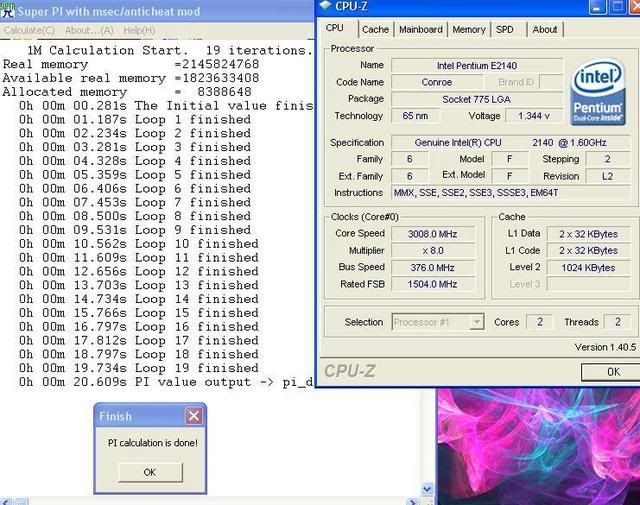Click the 'Real memory =2145824768' line
This screenshot has height=505, width=640.
click(131, 65)
